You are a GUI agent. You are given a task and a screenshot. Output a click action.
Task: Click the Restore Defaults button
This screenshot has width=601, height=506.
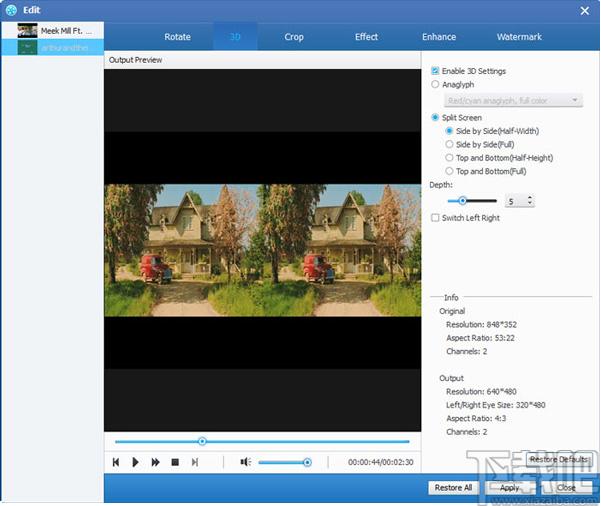point(558,459)
